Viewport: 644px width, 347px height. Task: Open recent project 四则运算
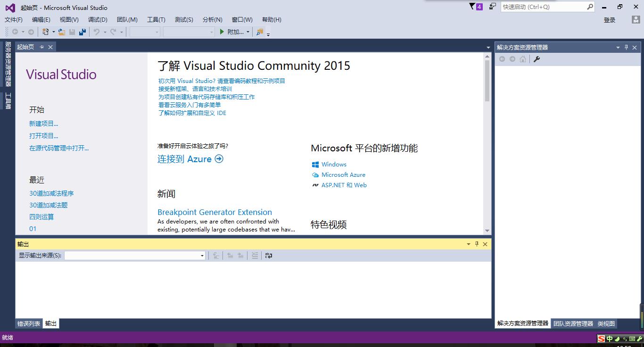click(x=41, y=217)
